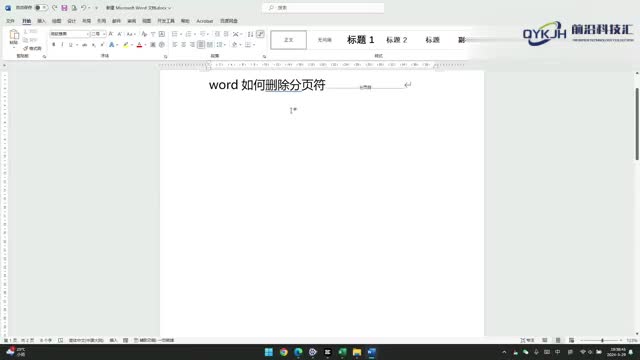
Task: Expand the underline style arrow
Action: [76, 45]
